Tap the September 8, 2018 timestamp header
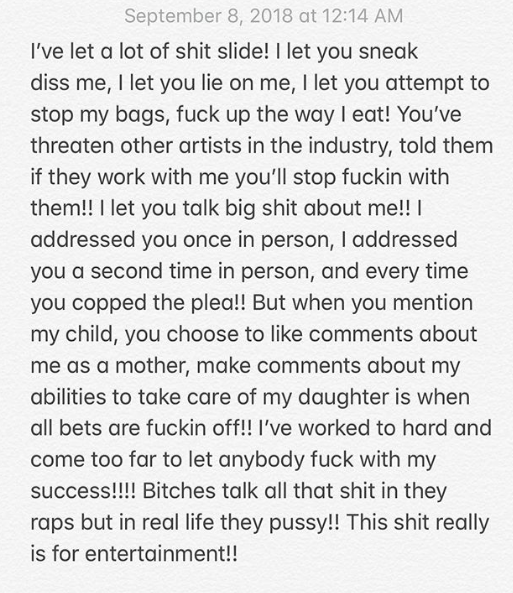Image resolution: width=513 pixels, height=593 pixels. coord(264,16)
